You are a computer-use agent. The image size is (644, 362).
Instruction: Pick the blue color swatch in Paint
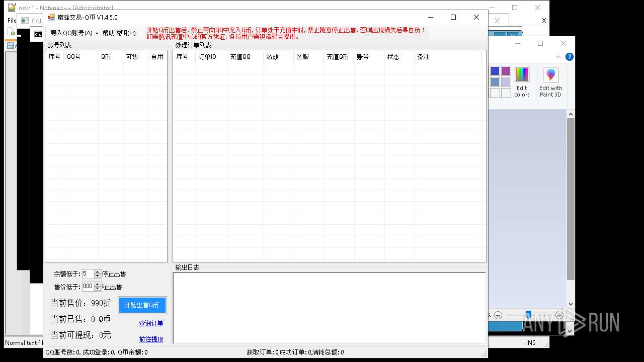[495, 71]
